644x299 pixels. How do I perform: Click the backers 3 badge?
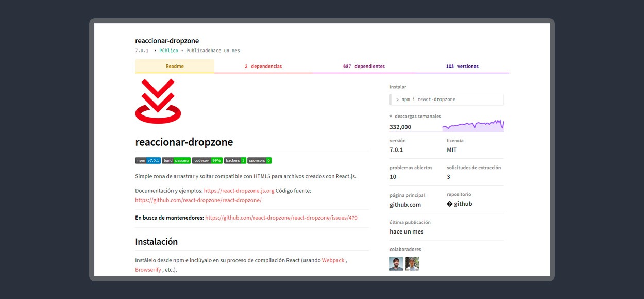(235, 161)
